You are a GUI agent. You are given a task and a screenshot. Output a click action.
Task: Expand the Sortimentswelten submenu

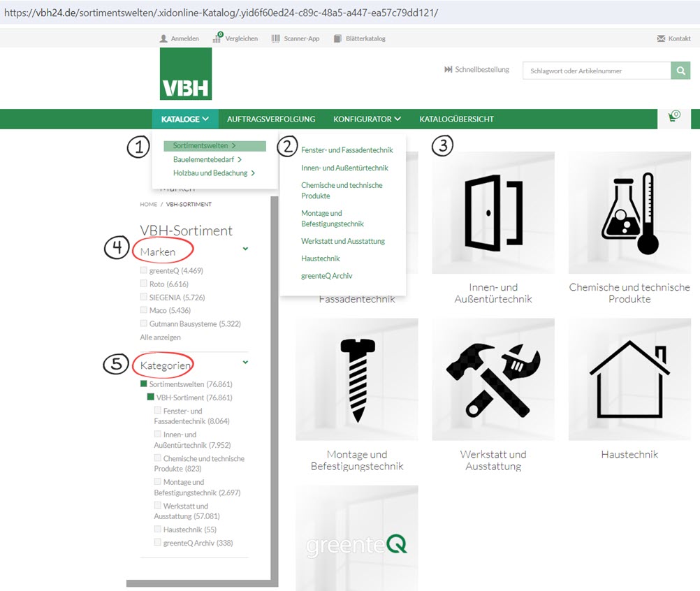coord(214,145)
